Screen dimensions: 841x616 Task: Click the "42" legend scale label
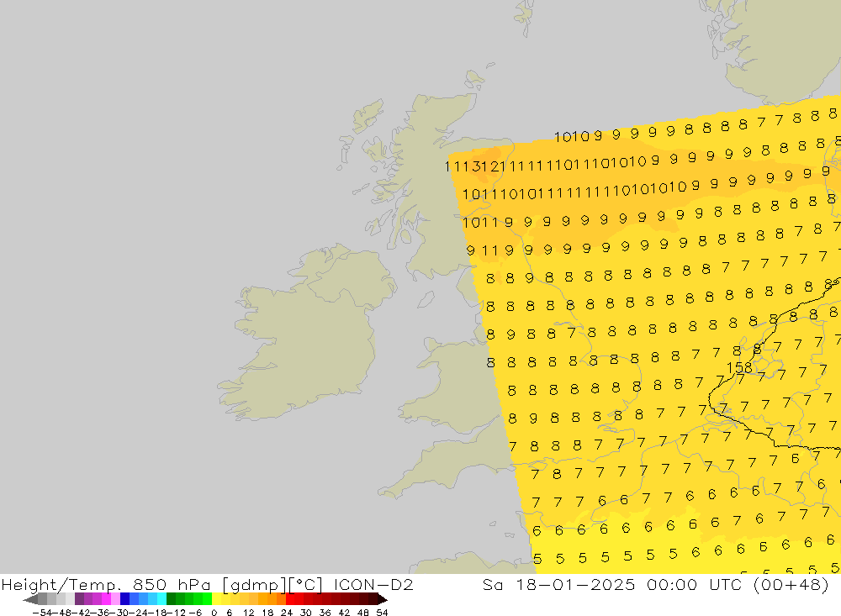point(344,613)
